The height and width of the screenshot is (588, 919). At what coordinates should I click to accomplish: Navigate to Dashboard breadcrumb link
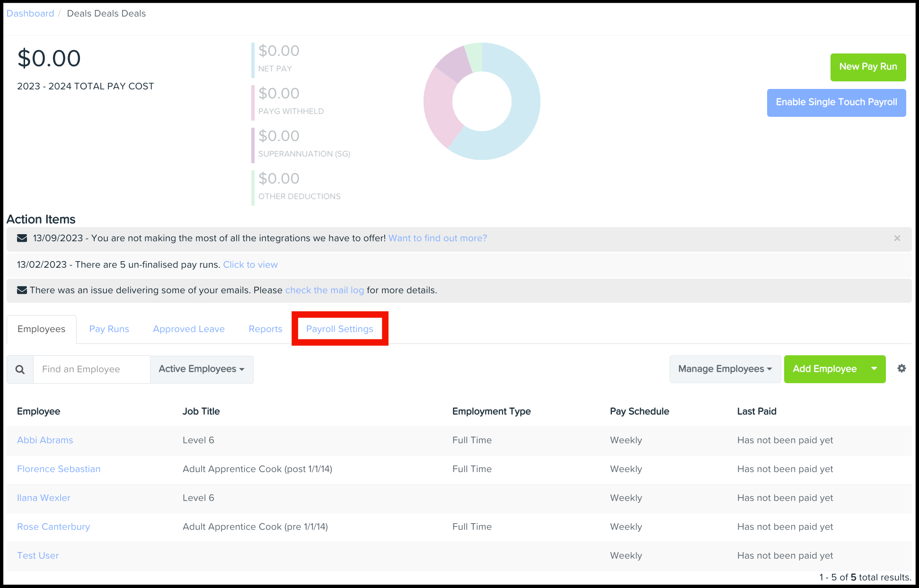point(30,14)
